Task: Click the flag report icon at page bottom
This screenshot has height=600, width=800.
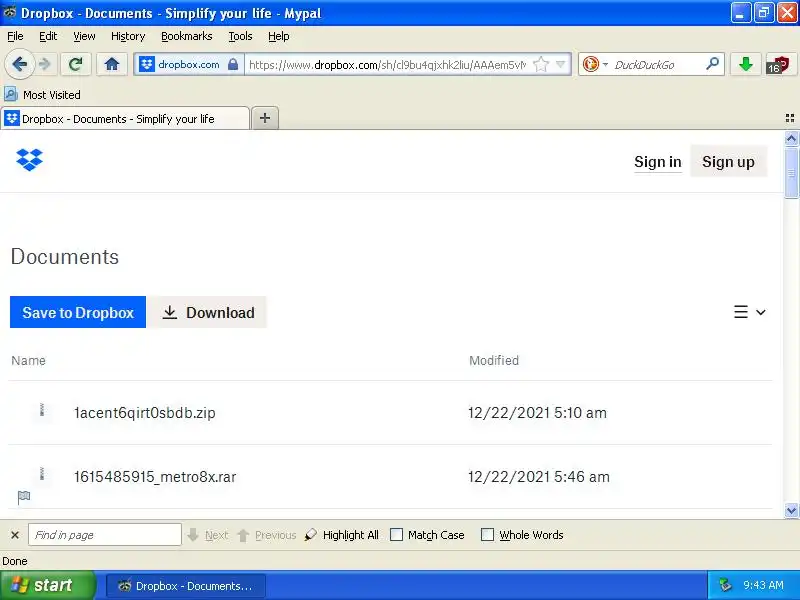Action: 23,497
